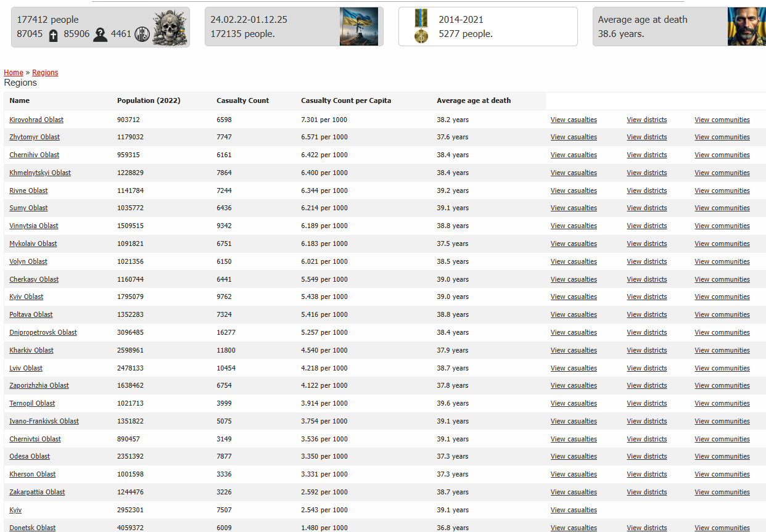Screen dimensions: 766x532
Task: Click the bearded soldier portrait image
Action: (x=746, y=27)
